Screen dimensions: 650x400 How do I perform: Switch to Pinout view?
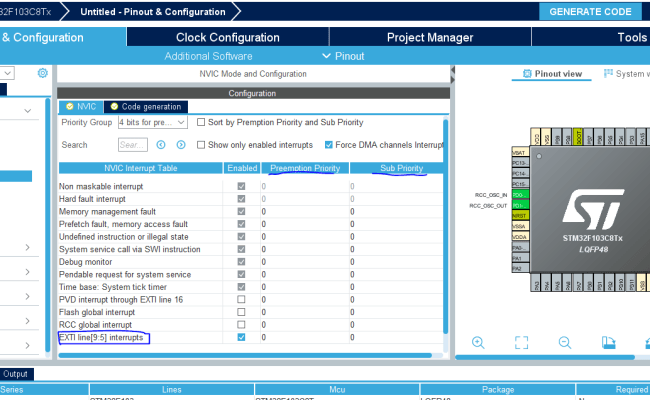pos(552,74)
